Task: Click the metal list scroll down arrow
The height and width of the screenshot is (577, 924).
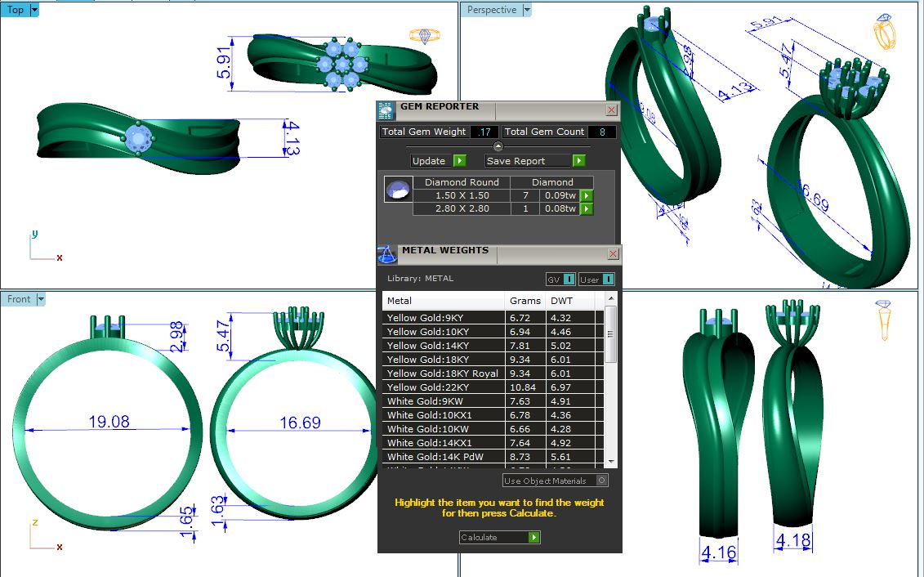Action: tap(611, 462)
